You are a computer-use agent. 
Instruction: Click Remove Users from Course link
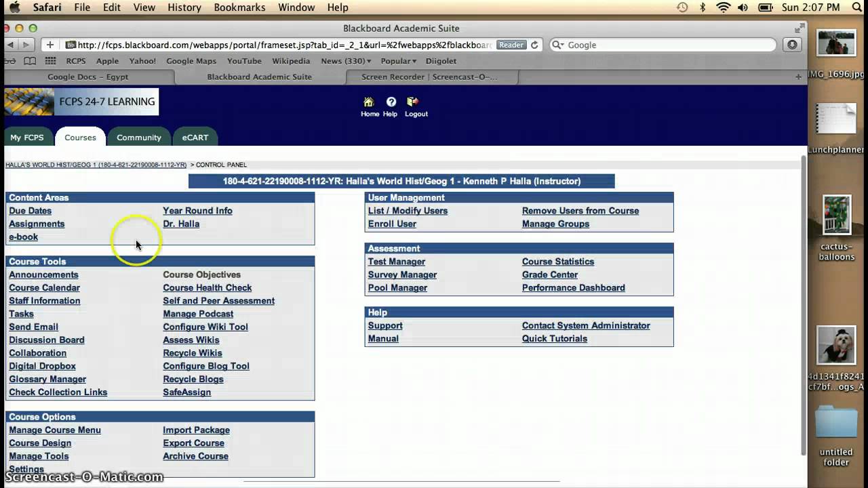tap(580, 211)
